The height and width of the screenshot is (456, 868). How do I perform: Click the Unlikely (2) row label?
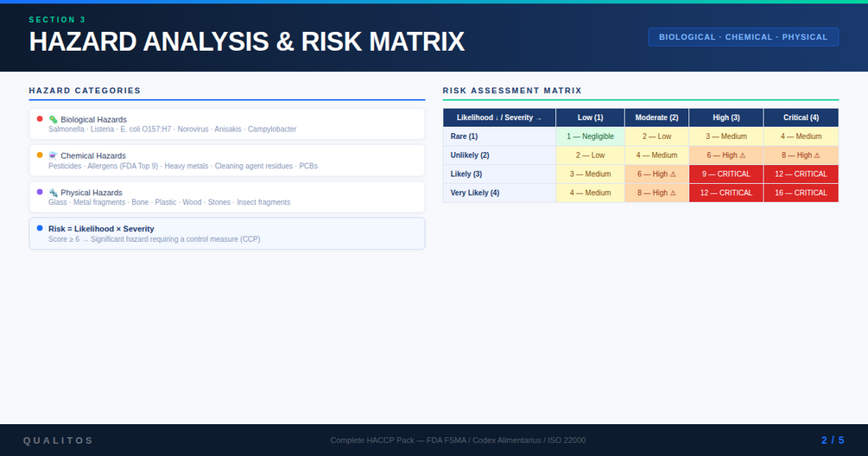499,155
